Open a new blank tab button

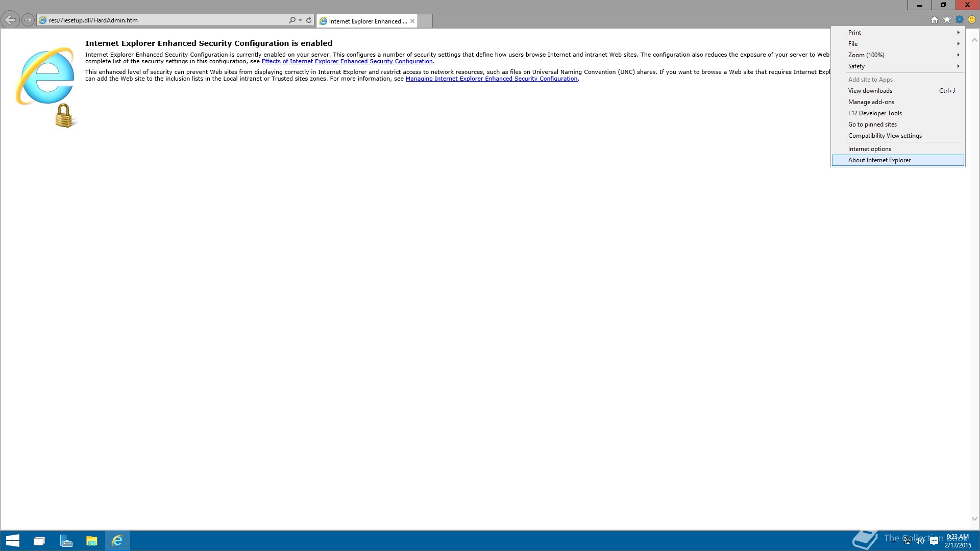point(425,21)
